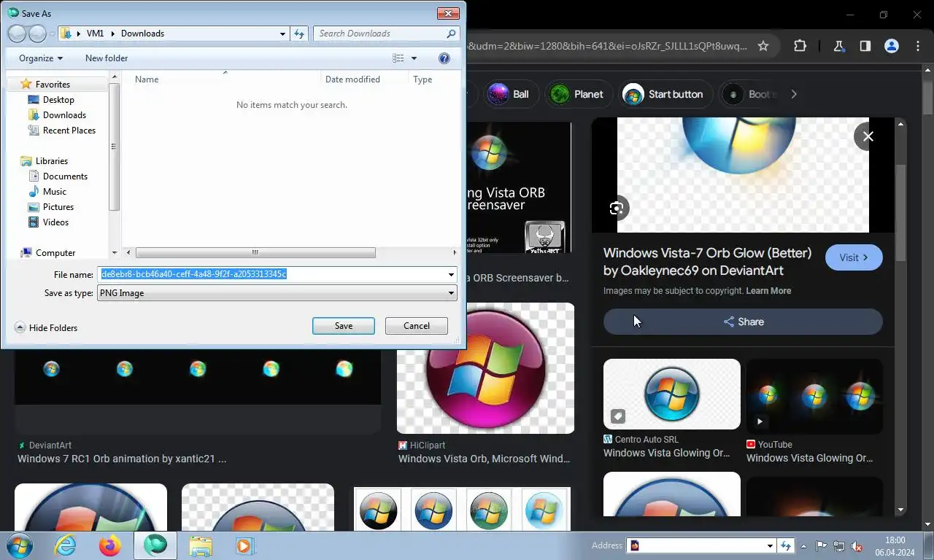This screenshot has width=934, height=560.
Task: Select the partially visible Boot filter chip
Action: coord(749,94)
